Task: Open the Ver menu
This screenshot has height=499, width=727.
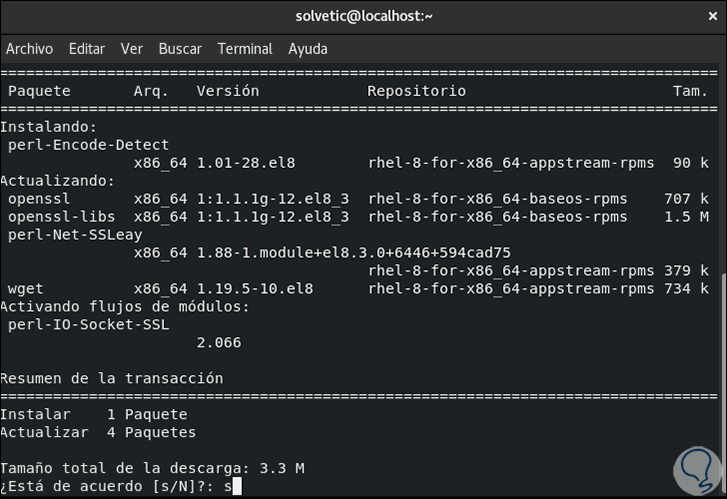Action: point(132,48)
